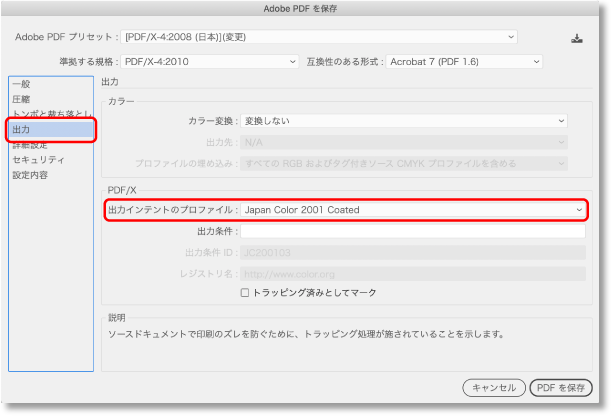
Task: Click the カラー section label
Action: (121, 101)
